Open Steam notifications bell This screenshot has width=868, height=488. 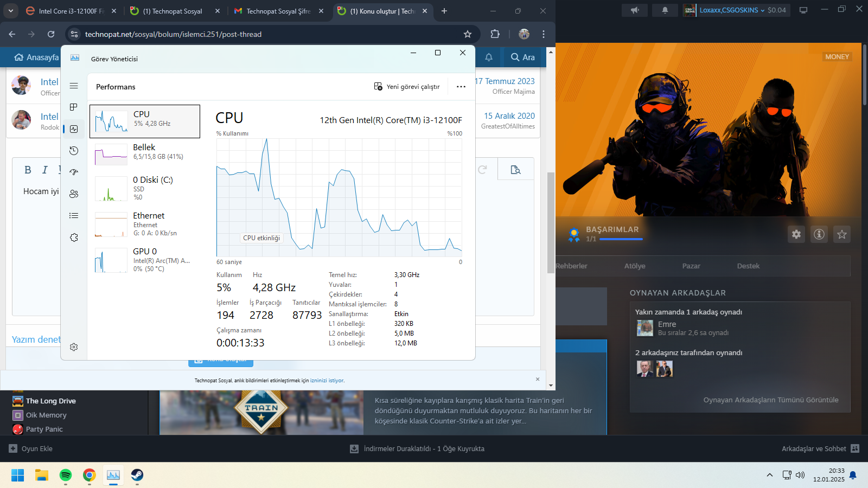(x=665, y=10)
